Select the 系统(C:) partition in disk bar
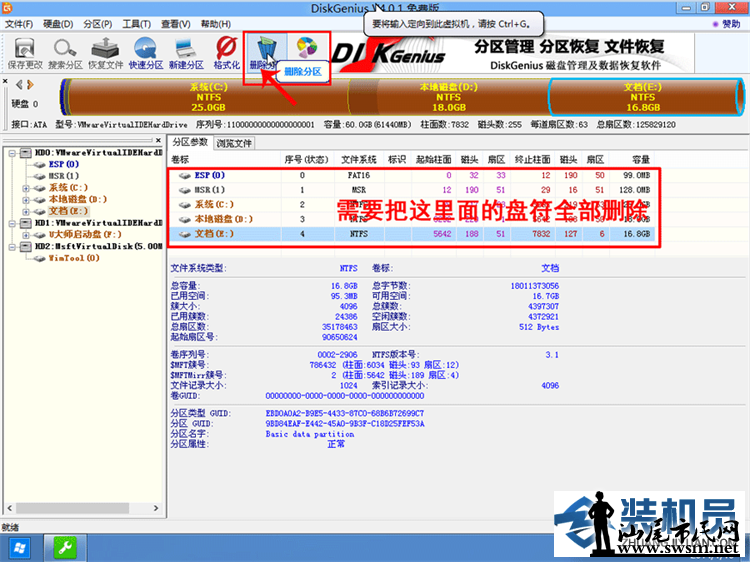 [x=209, y=97]
